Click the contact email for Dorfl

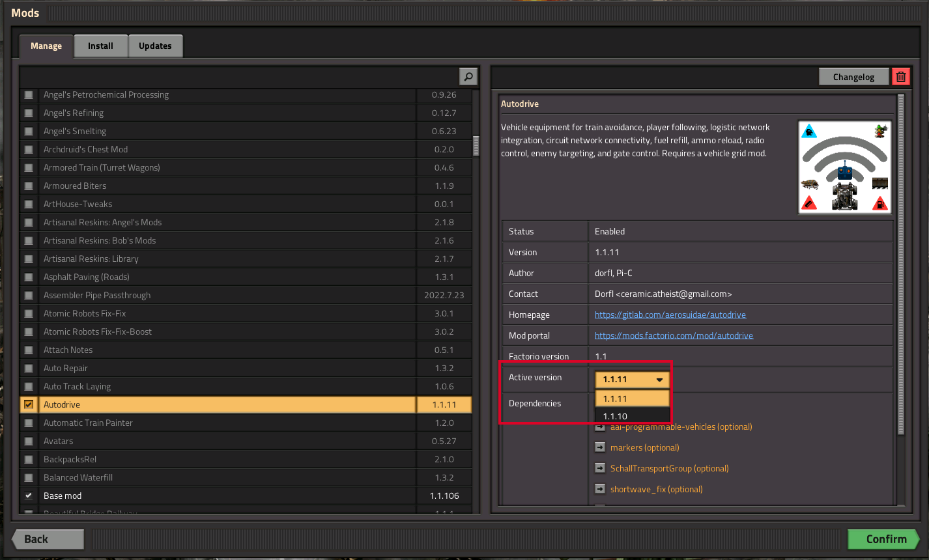(663, 294)
